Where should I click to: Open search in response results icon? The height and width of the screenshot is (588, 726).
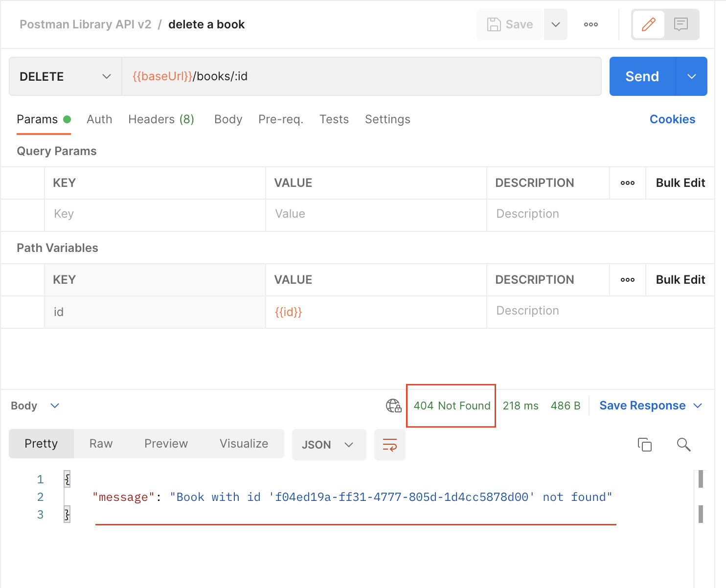[x=683, y=445]
